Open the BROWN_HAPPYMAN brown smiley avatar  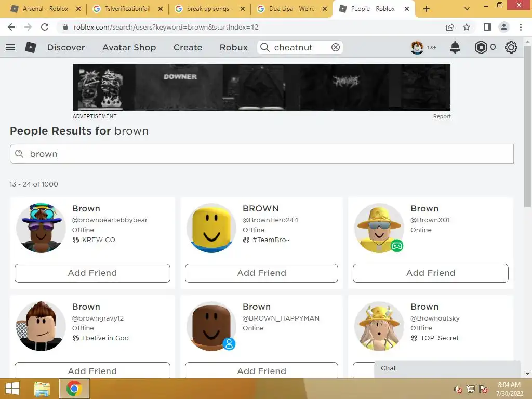(211, 326)
